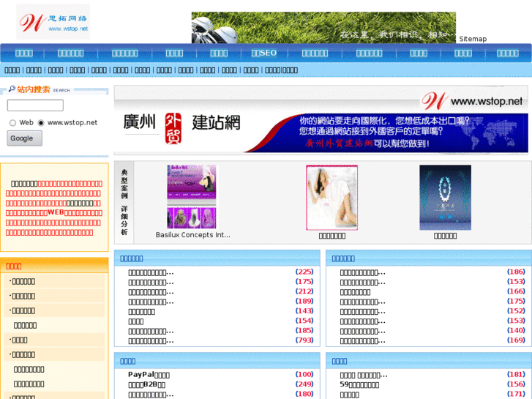This screenshot has width=532, height=399.
Task: Open the SEO item in the blue navigation bar
Action: pyautogui.click(x=264, y=53)
